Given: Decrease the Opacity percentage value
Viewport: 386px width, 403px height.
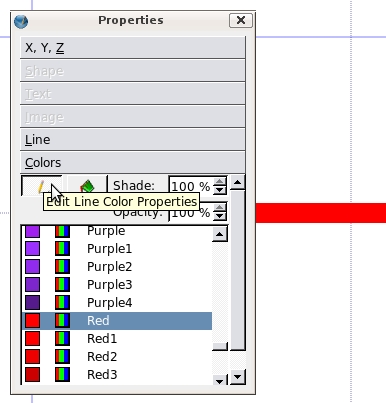Looking at the screenshot, I should click(x=219, y=216).
